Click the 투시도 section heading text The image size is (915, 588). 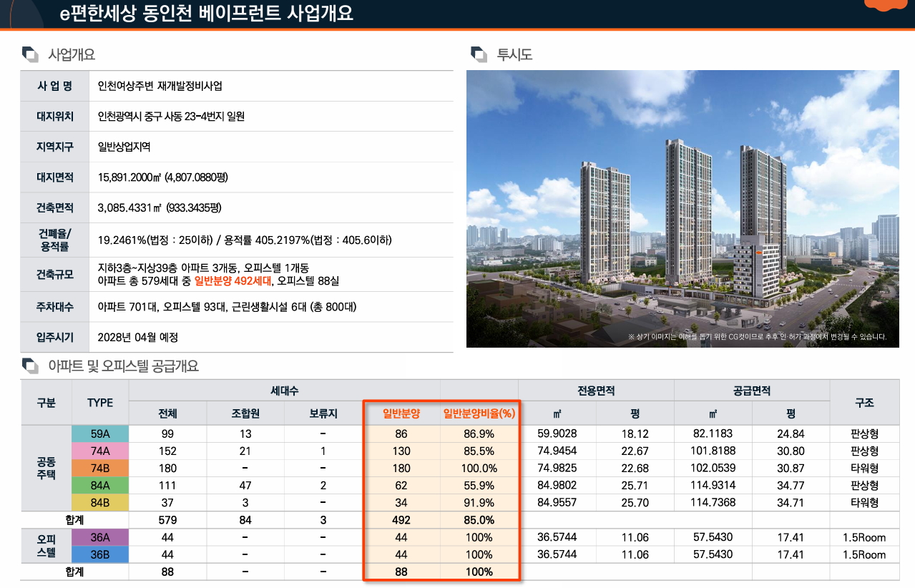(x=515, y=54)
